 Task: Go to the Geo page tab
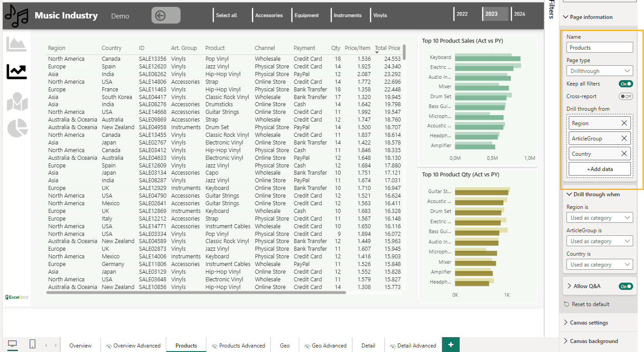(285, 346)
